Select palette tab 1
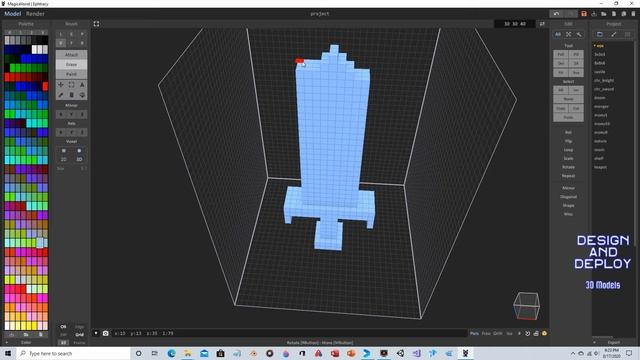640x360 pixels. [20, 33]
